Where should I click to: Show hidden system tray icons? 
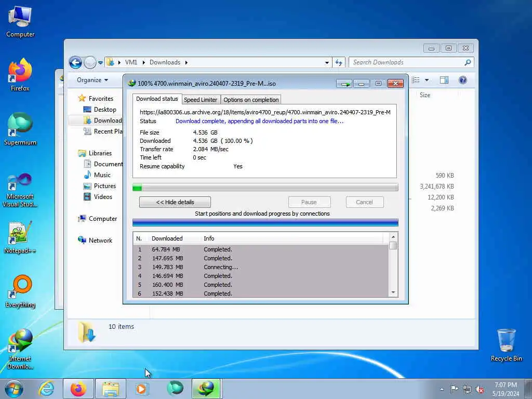point(442,390)
